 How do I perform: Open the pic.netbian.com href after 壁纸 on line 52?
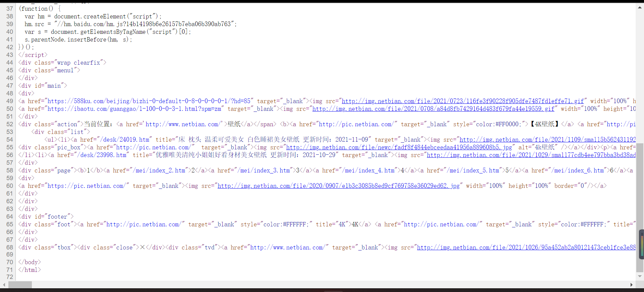[x=357, y=124]
